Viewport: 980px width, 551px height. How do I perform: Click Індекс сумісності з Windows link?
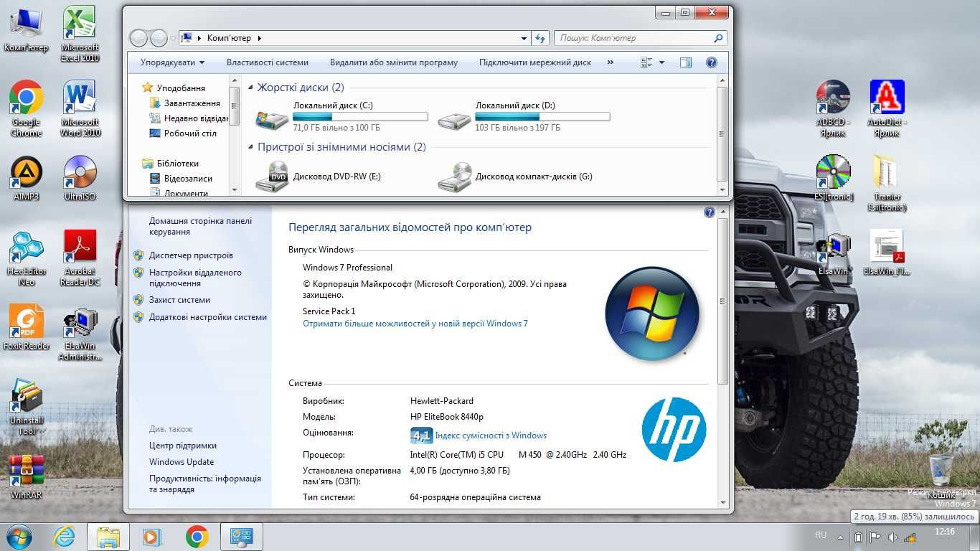491,435
